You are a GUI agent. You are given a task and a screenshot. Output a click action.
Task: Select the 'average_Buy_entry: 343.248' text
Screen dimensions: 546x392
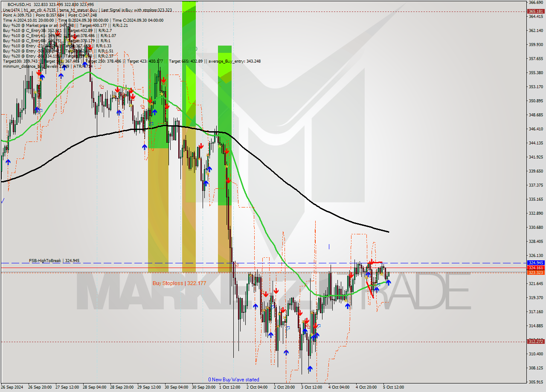[234, 61]
